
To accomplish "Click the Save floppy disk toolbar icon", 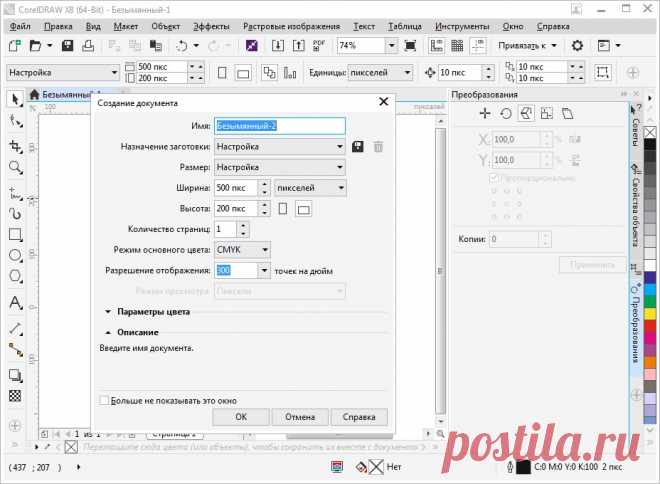I will pyautogui.click(x=67, y=45).
